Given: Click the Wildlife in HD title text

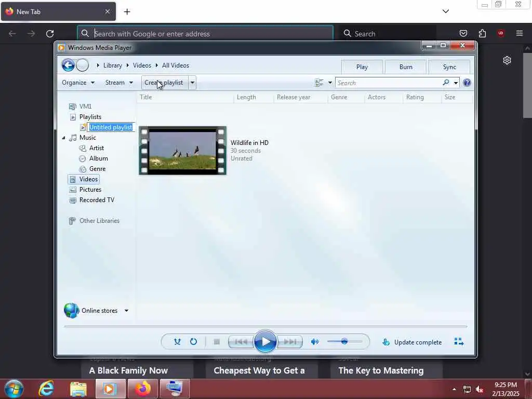Looking at the screenshot, I should (x=249, y=143).
